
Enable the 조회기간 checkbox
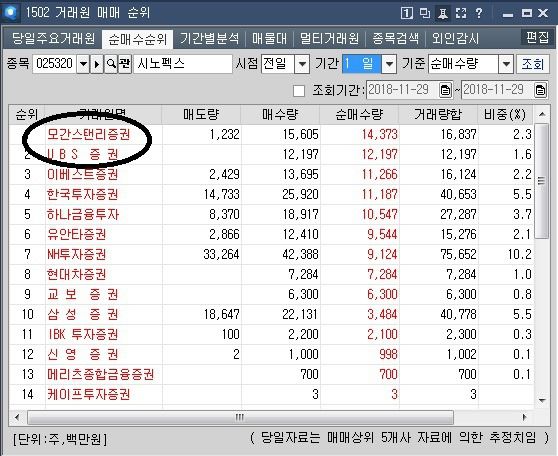click(299, 91)
